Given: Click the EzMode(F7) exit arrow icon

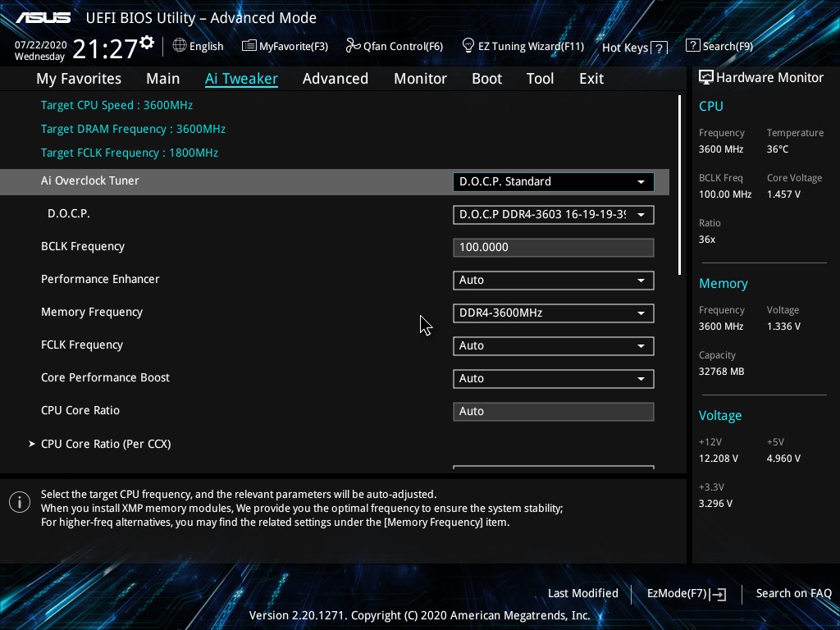Looking at the screenshot, I should pyautogui.click(x=719, y=594).
